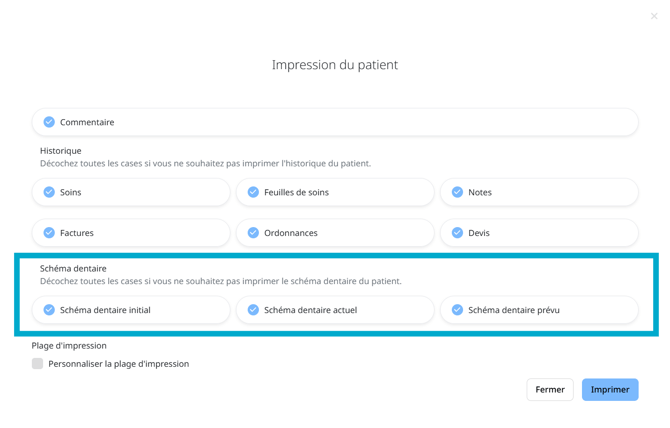Uncheck the Feuilles de soins check icon
Screen dimensions: 670x428
(x=253, y=192)
